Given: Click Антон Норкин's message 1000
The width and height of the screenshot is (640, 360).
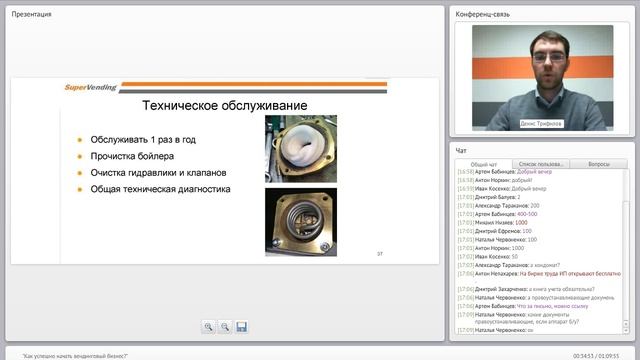Looking at the screenshot, I should pos(491,248).
